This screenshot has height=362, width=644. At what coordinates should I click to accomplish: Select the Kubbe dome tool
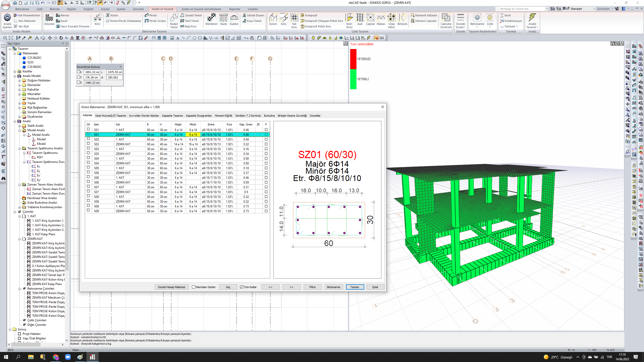(234, 20)
